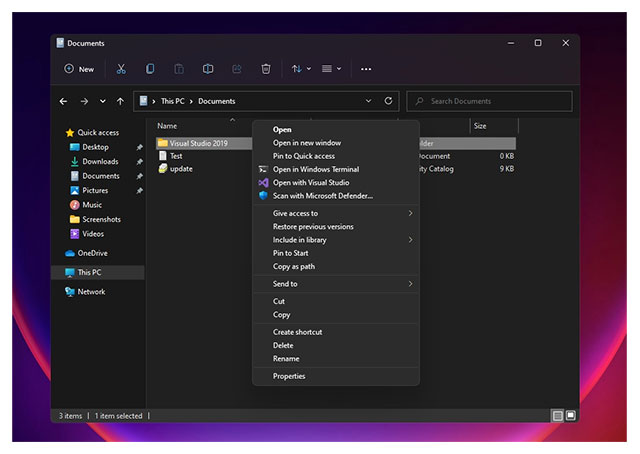Click the Refresh icon in address bar
This screenshot has height=454, width=640.
(388, 101)
